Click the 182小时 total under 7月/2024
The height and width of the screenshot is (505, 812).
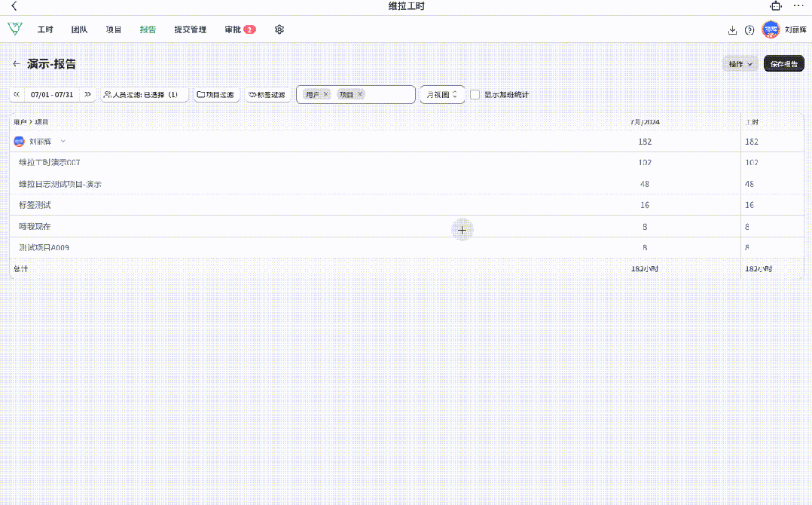pos(645,268)
